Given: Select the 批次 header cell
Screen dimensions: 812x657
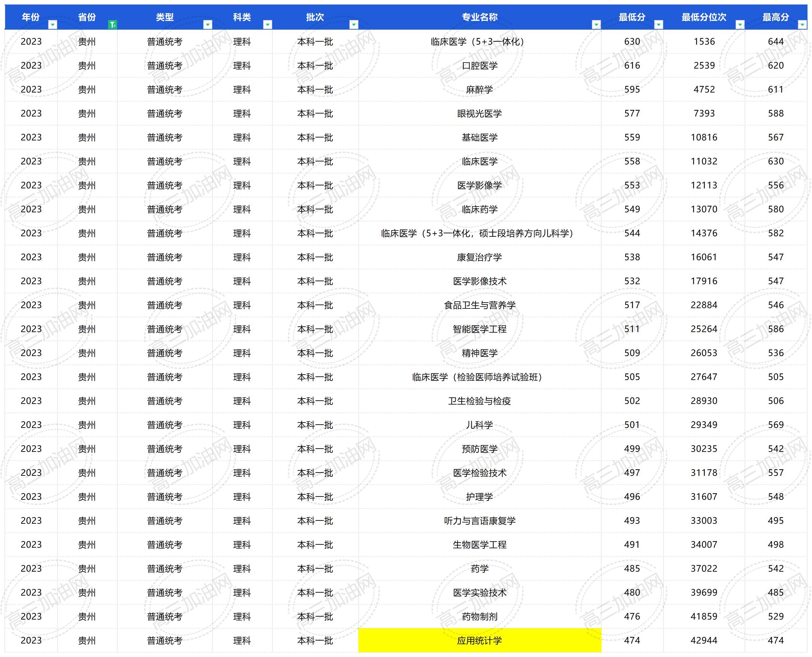Looking at the screenshot, I should pyautogui.click(x=315, y=17).
